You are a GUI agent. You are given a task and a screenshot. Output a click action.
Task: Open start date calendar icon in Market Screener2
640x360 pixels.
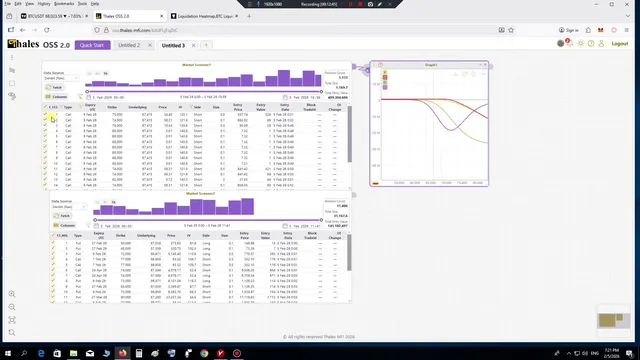pyautogui.click(x=96, y=226)
